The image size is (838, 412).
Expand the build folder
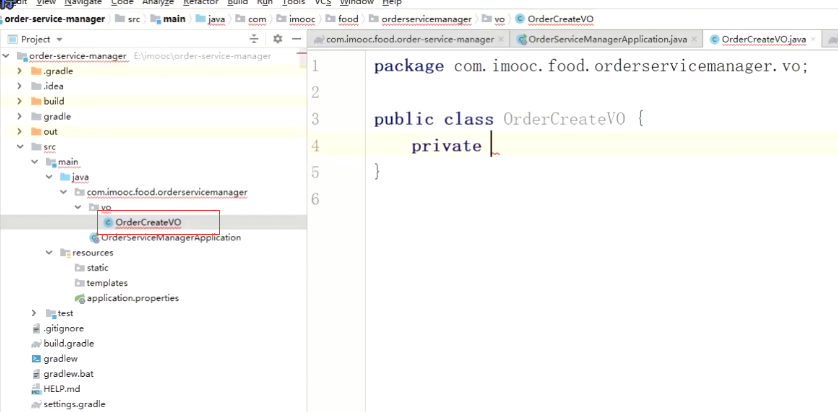pos(20,101)
